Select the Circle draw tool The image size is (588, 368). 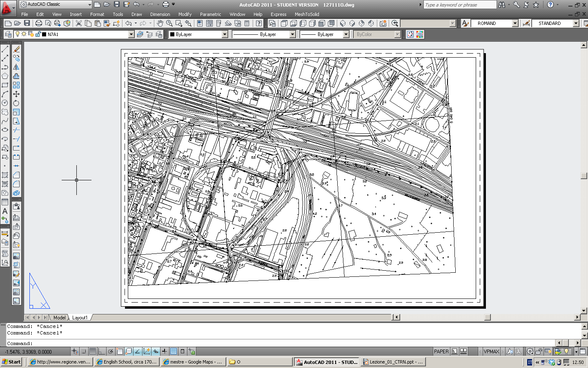5,103
